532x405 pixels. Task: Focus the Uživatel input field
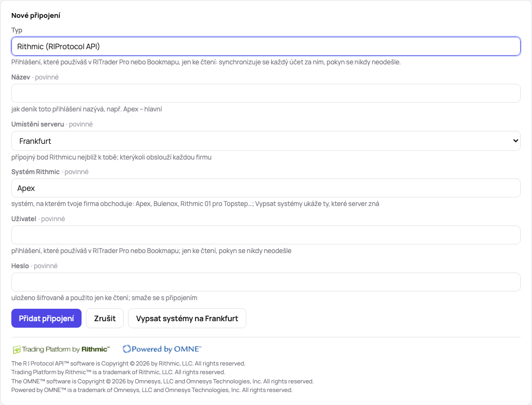266,235
